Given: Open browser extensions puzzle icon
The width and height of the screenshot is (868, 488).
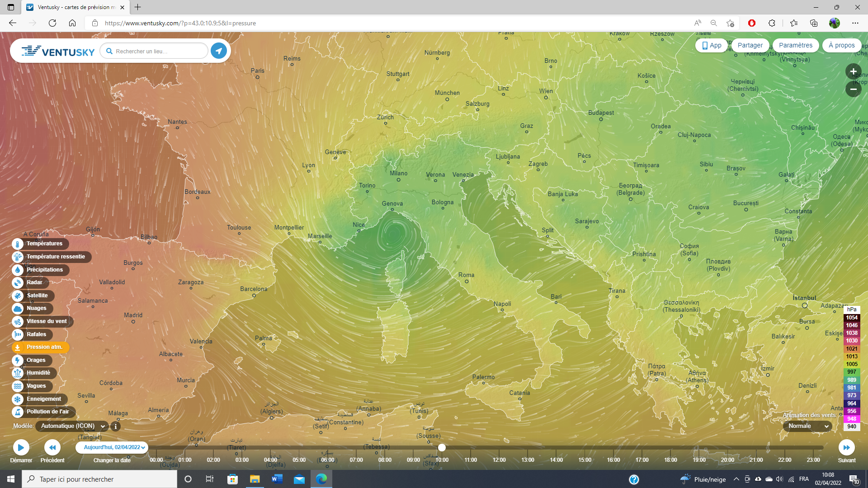Looking at the screenshot, I should point(772,23).
